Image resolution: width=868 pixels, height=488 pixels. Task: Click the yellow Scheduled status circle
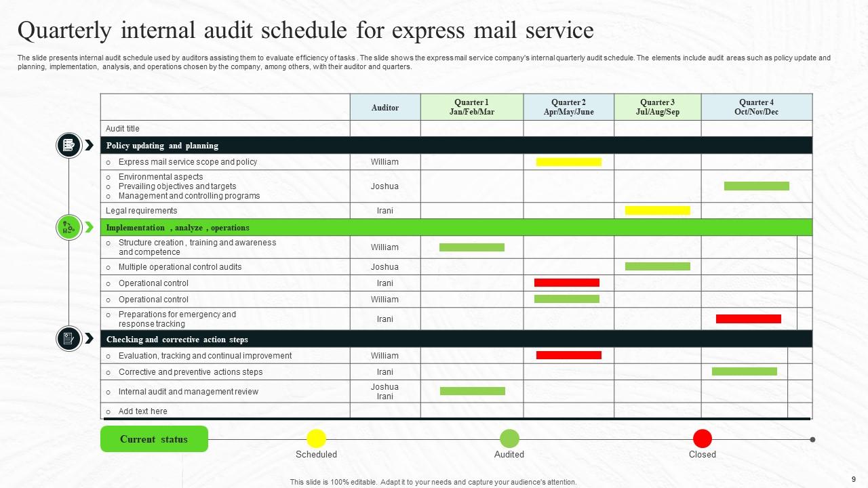tap(317, 439)
